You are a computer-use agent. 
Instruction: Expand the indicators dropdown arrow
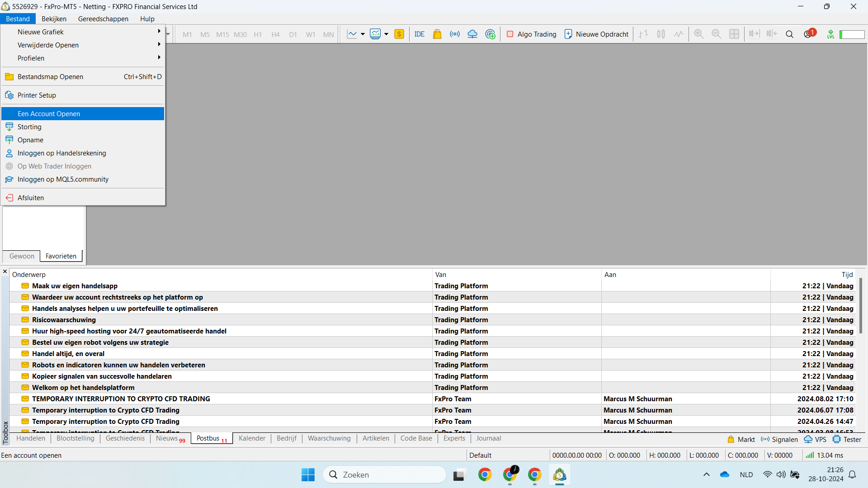(386, 34)
